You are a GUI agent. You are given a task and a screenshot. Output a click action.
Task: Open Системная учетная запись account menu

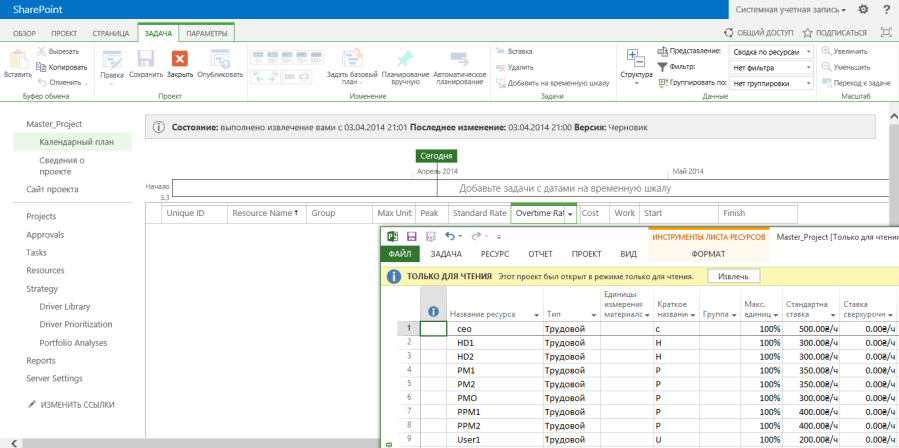tap(791, 10)
